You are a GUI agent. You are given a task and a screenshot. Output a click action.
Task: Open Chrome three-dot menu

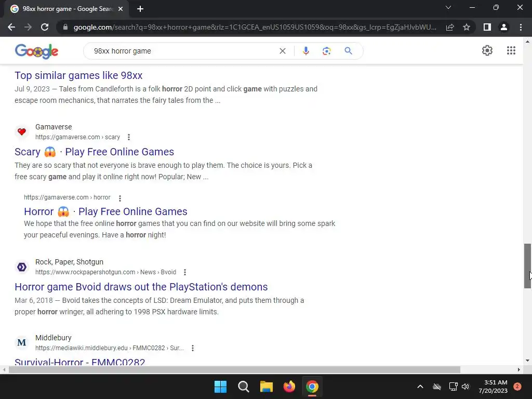click(x=521, y=27)
